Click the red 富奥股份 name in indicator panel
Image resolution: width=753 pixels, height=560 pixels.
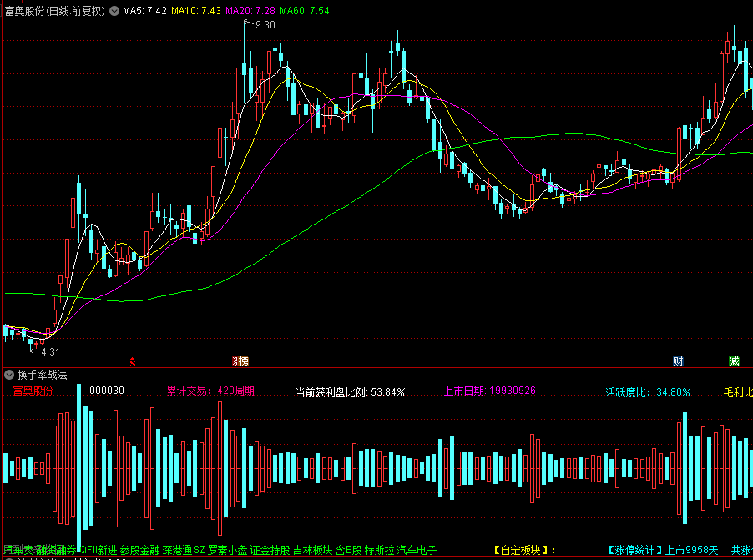click(33, 391)
